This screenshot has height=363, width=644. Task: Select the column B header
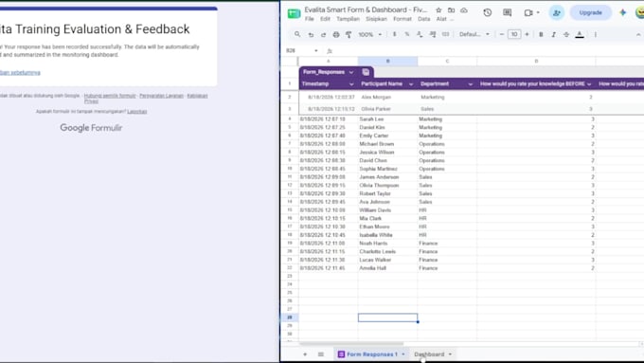coord(387,62)
